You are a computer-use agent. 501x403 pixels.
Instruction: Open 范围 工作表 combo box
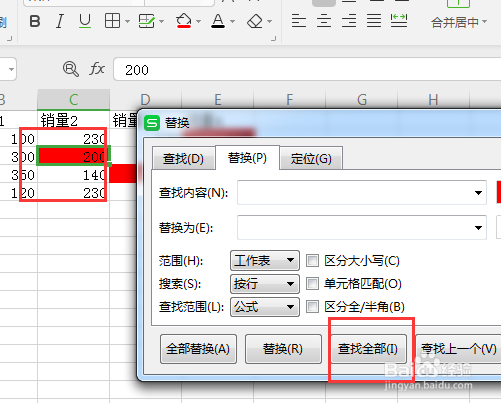265,260
